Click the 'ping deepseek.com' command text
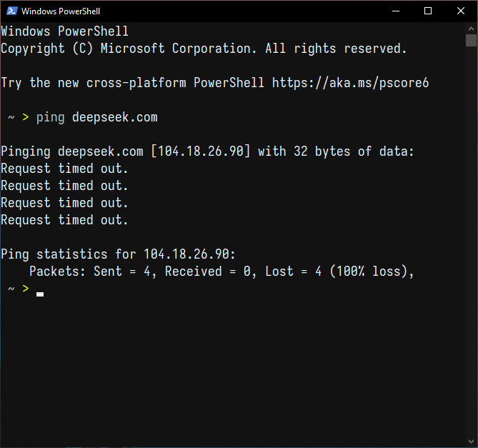 (97, 118)
